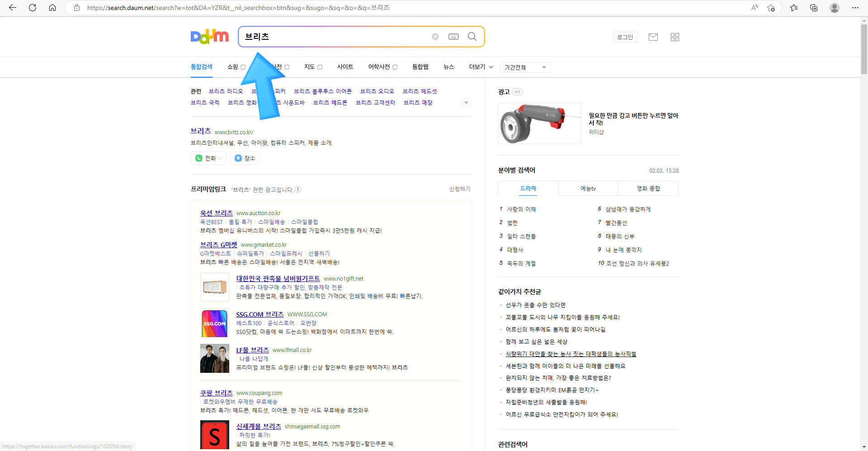Open browser collections icon
This screenshot has width=868, height=451.
tap(814, 8)
